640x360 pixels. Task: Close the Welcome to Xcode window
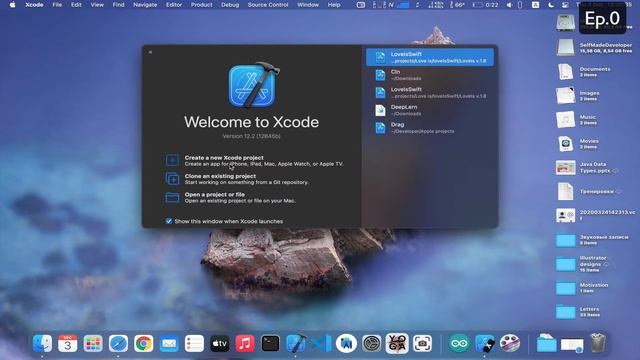click(150, 52)
